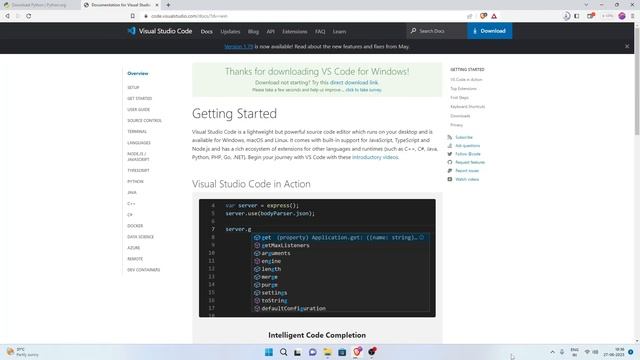Screen dimensions: 640x360
Task: Close the Documentation for Visual Studio tab
Action: (x=157, y=5)
